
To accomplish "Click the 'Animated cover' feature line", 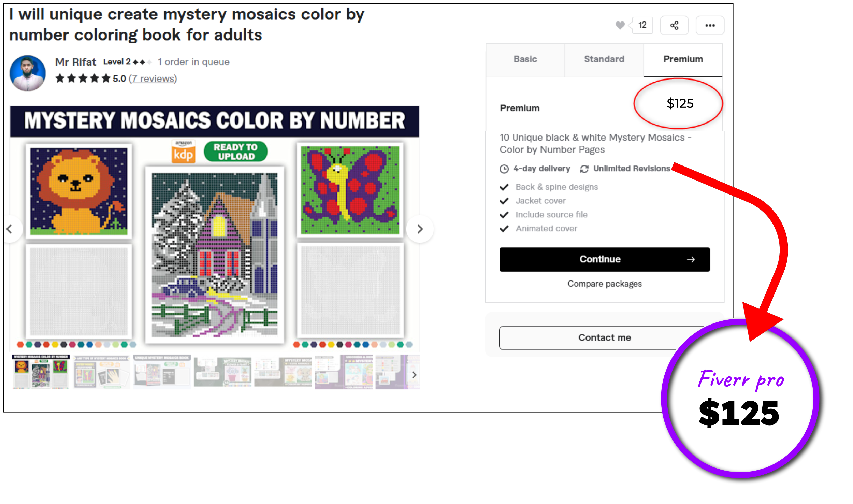I will [546, 229].
